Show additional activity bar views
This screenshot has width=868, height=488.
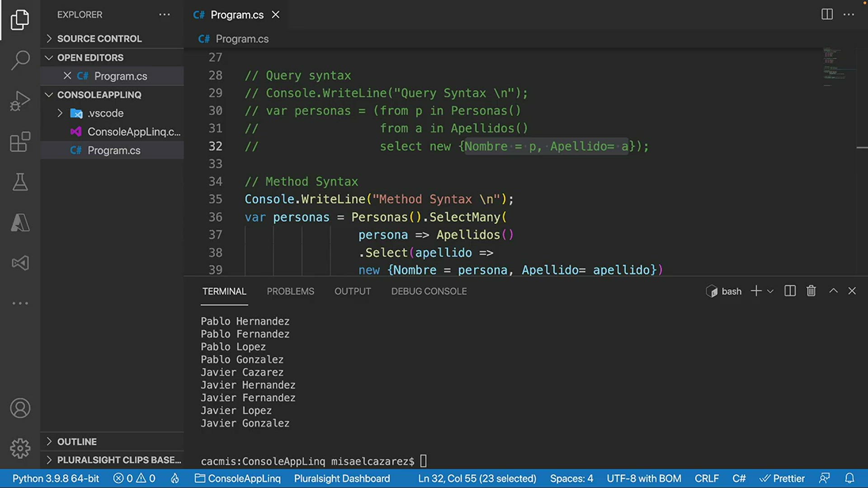(20, 303)
